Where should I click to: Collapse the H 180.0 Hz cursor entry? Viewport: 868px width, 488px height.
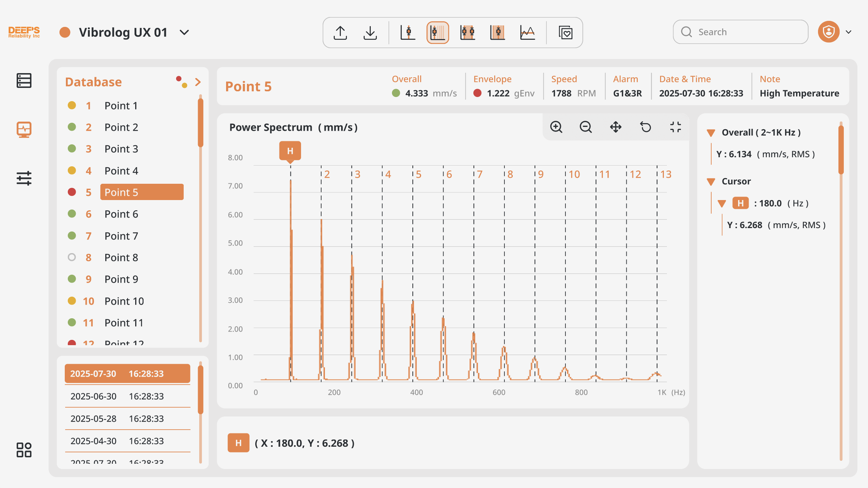pyautogui.click(x=722, y=204)
